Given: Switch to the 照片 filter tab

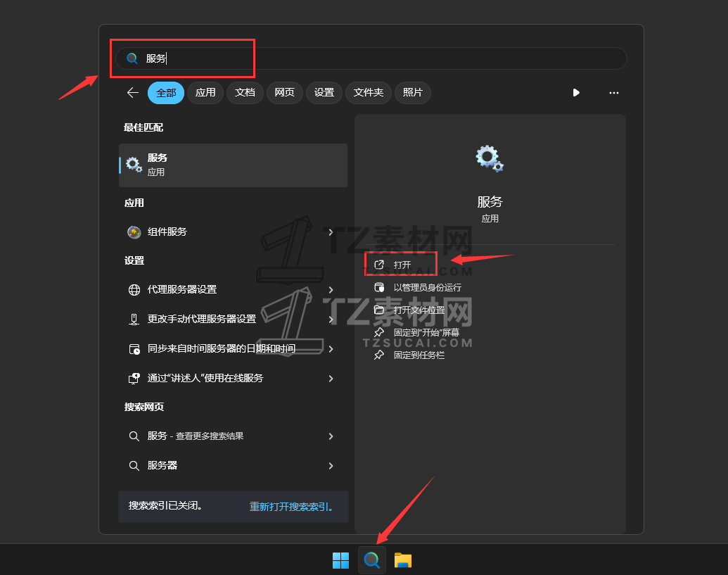Looking at the screenshot, I should pyautogui.click(x=412, y=92).
